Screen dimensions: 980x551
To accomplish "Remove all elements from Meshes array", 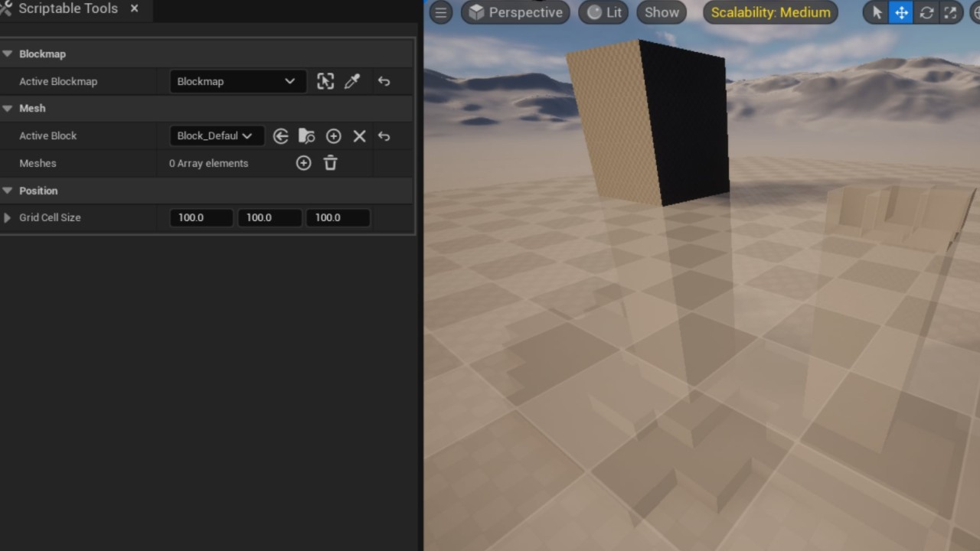I will (330, 163).
